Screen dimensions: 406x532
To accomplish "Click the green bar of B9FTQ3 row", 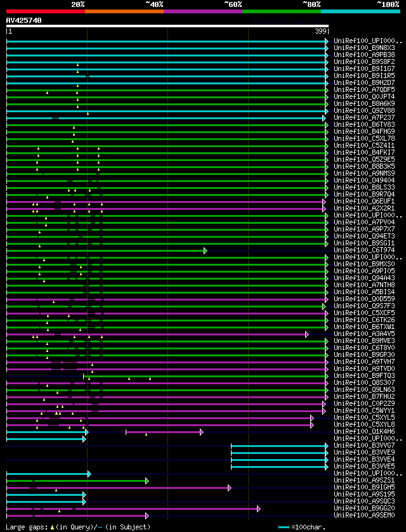I will click(204, 376).
